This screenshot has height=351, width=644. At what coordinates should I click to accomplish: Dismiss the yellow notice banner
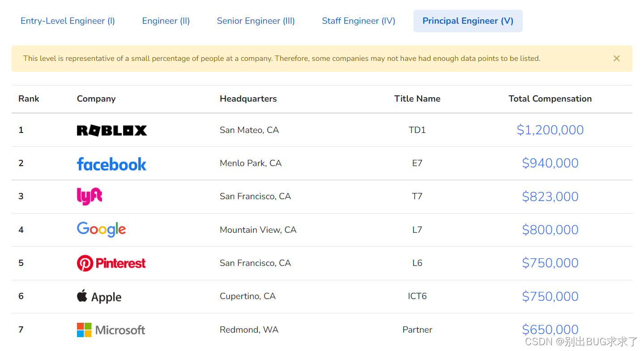(617, 59)
